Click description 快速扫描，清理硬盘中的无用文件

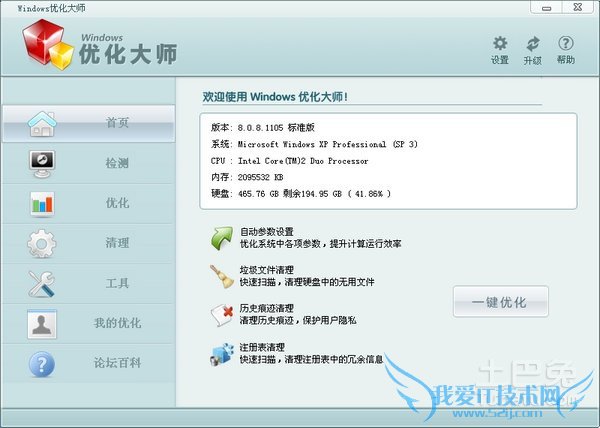pyautogui.click(x=307, y=282)
